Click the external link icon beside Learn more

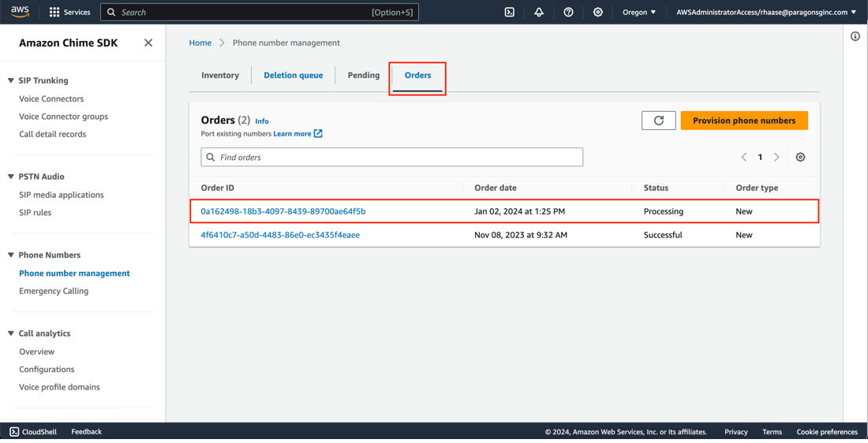click(318, 133)
